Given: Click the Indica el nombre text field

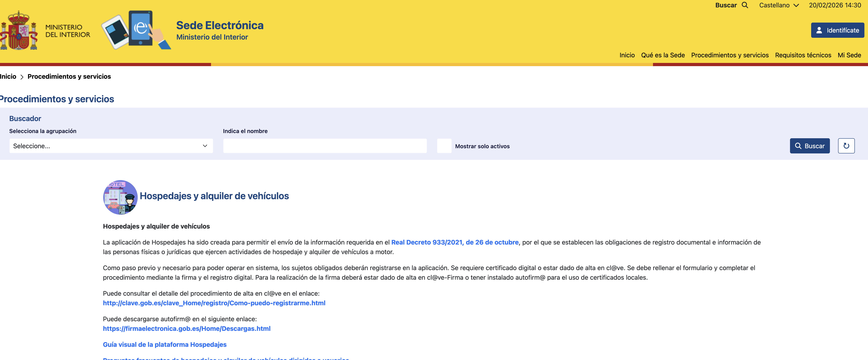Looking at the screenshot, I should (x=325, y=146).
